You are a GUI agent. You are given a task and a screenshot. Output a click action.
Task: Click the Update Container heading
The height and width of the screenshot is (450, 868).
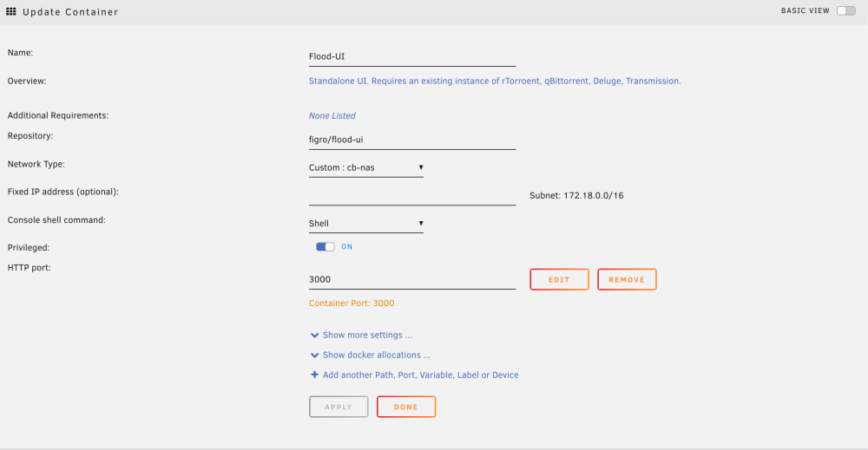pos(70,11)
